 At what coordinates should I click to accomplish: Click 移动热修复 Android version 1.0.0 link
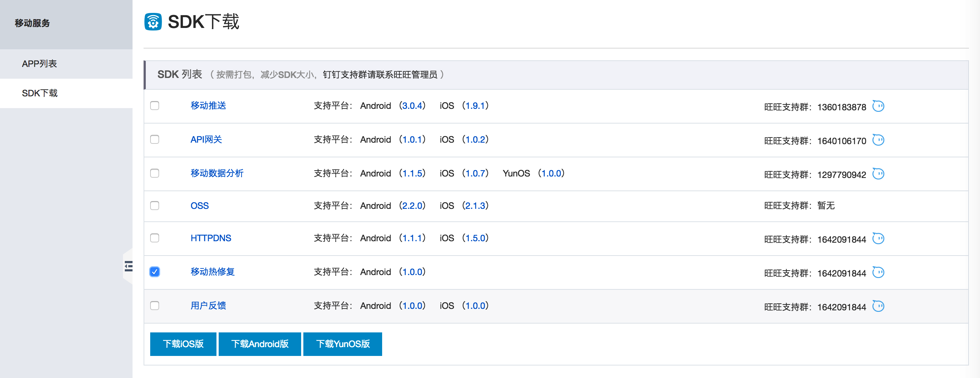[x=412, y=272]
